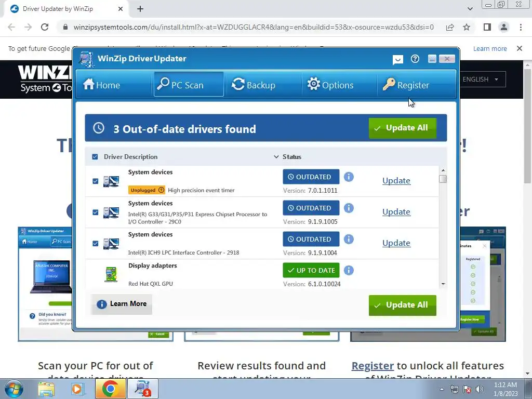
Task: Click the Register link on the webpage
Action: tap(373, 366)
